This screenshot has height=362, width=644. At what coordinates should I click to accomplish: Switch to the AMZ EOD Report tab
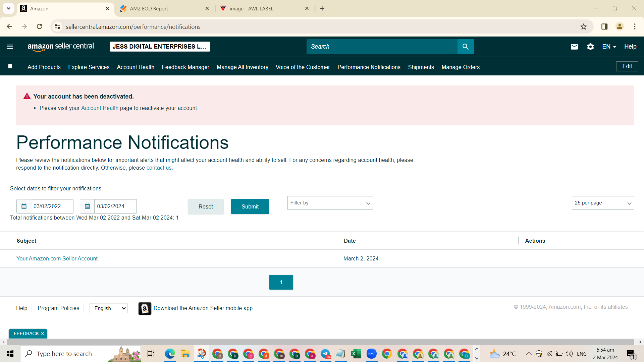pyautogui.click(x=164, y=8)
